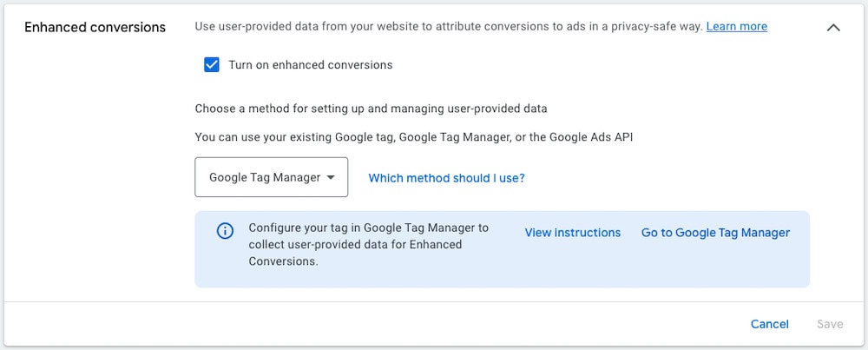The width and height of the screenshot is (868, 350).
Task: Open the Learn more link
Action: 736,27
